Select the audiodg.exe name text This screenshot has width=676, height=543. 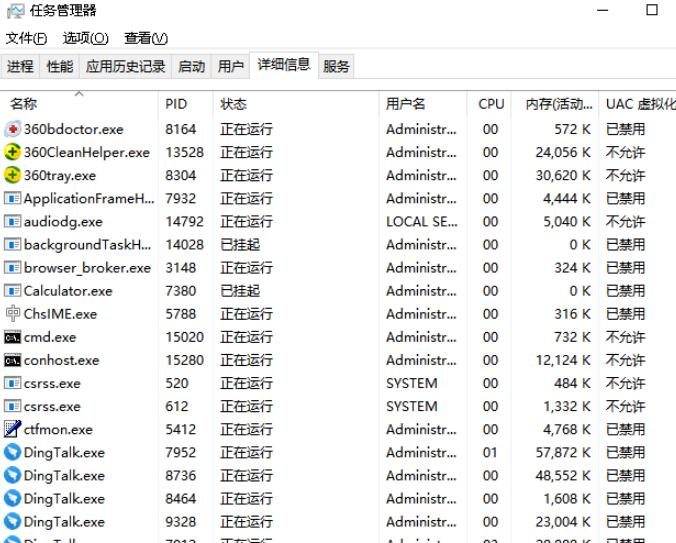click(63, 222)
